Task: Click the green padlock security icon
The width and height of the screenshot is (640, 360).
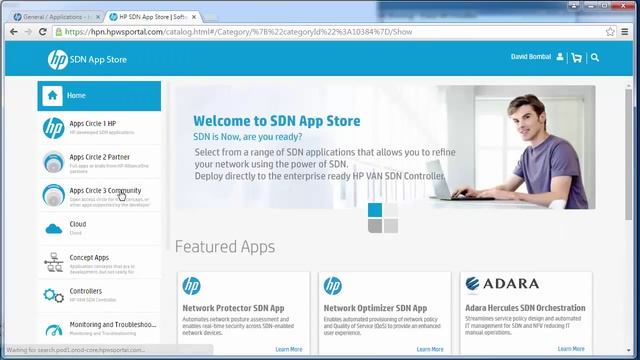Action: 59,32
